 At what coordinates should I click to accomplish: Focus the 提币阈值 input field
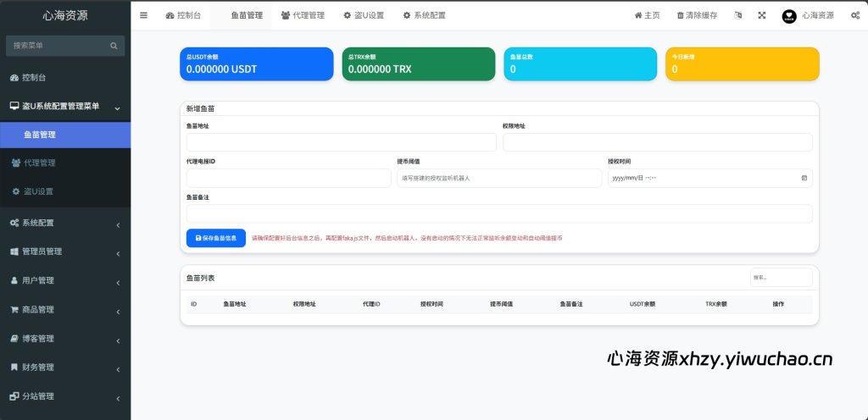click(499, 179)
